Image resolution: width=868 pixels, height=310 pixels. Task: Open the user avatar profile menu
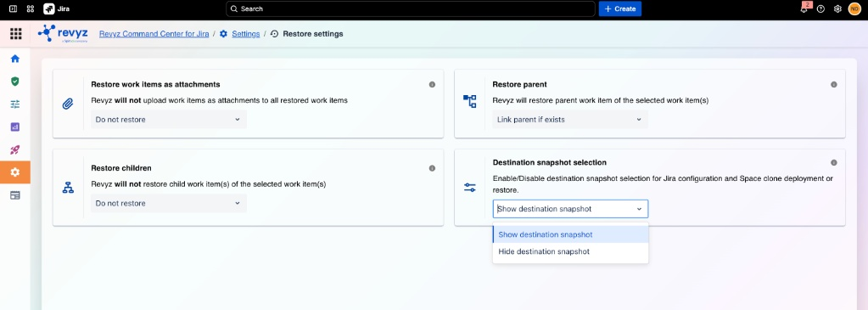coord(854,8)
